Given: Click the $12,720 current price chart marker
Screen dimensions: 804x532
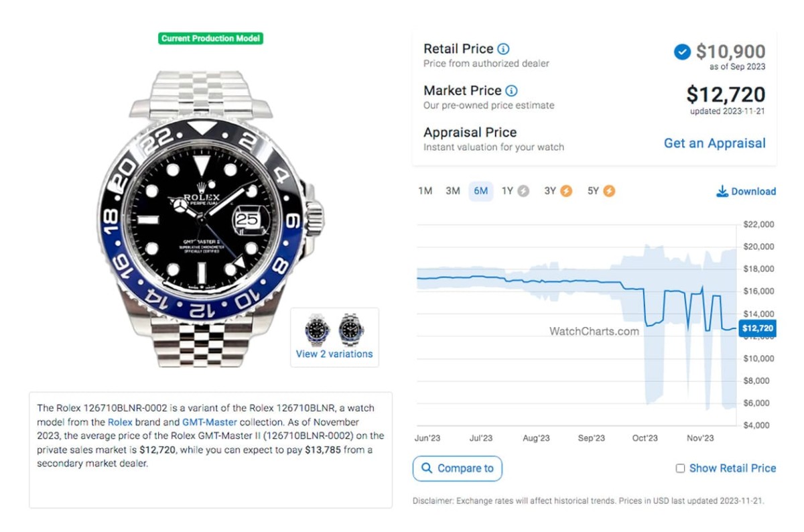Looking at the screenshot, I should point(758,328).
